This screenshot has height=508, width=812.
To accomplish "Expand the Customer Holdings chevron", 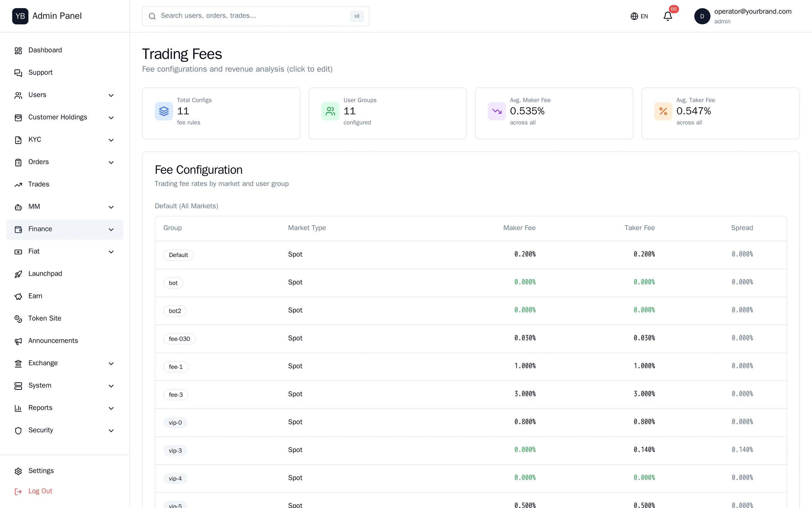I will [111, 118].
